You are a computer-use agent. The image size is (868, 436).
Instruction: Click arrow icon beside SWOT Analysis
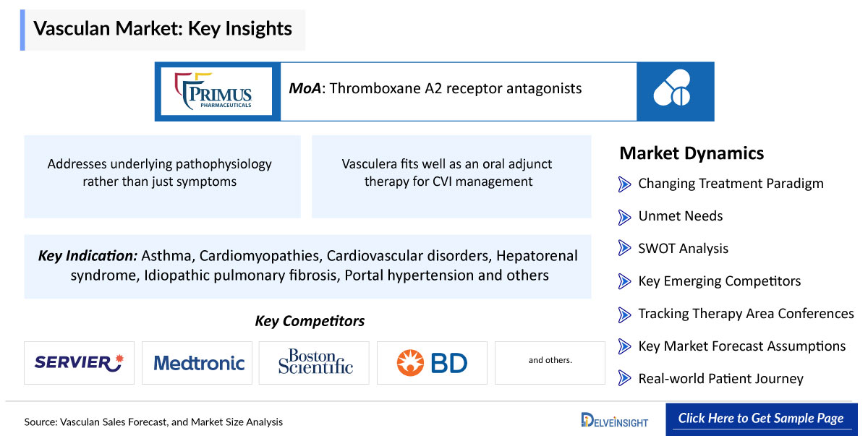pyautogui.click(x=625, y=249)
